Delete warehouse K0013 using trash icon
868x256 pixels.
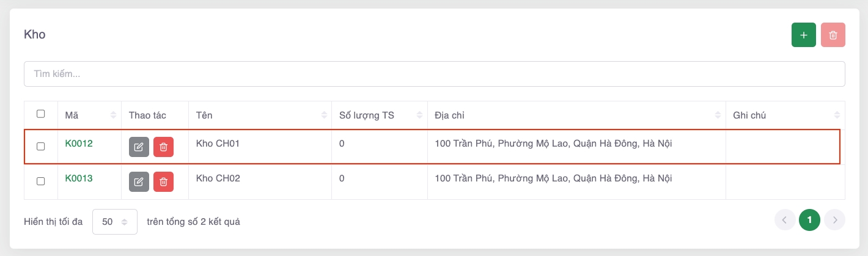pos(163,181)
